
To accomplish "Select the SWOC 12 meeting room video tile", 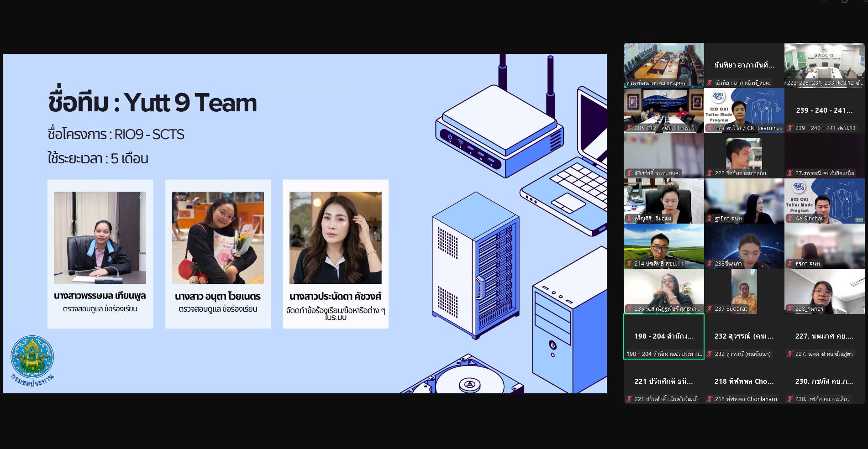I will (825, 65).
